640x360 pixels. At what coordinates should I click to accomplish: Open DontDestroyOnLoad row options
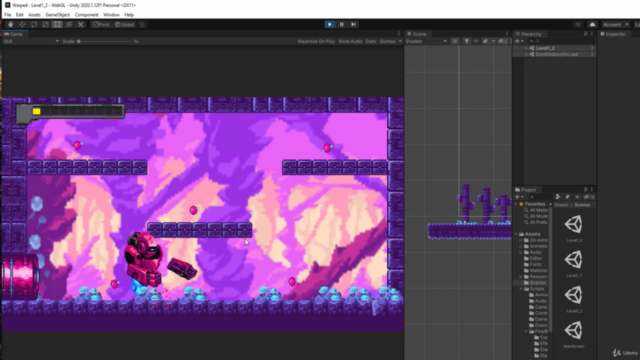click(x=592, y=54)
